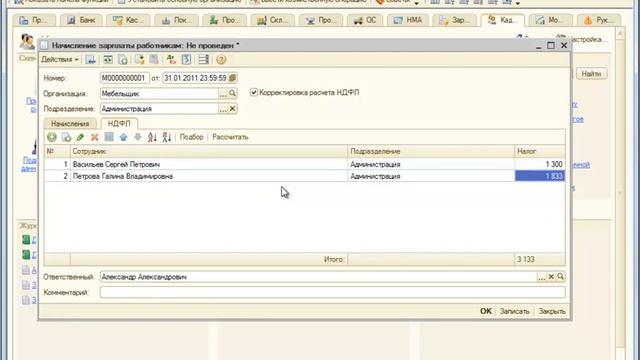Sort descending in table toolbar
The height and width of the screenshot is (360, 640).
[x=167, y=137]
